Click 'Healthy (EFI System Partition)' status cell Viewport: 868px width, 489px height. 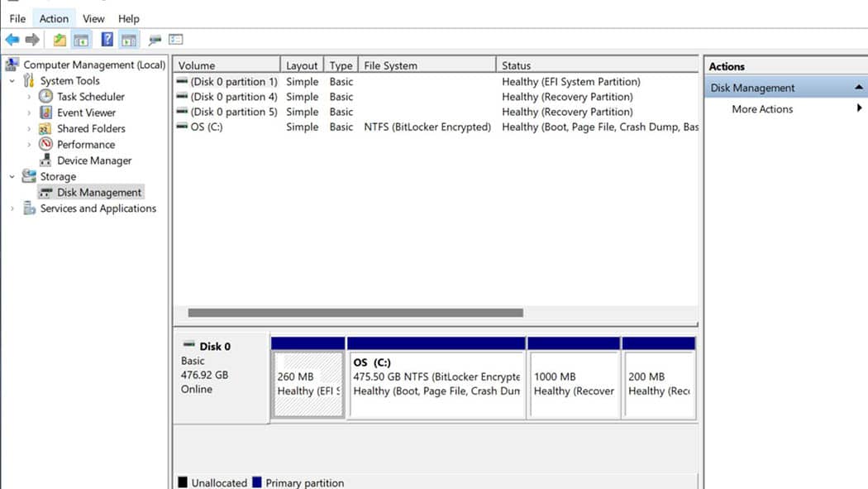click(570, 81)
